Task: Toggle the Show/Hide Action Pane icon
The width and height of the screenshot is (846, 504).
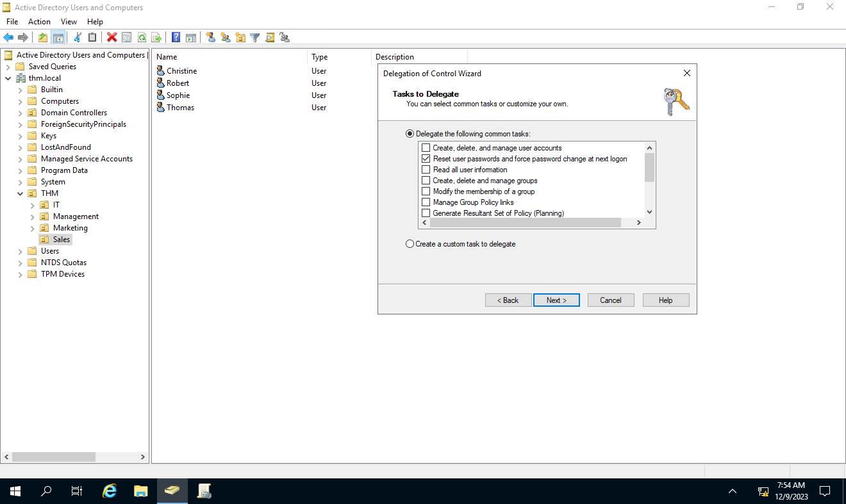Action: pyautogui.click(x=190, y=38)
